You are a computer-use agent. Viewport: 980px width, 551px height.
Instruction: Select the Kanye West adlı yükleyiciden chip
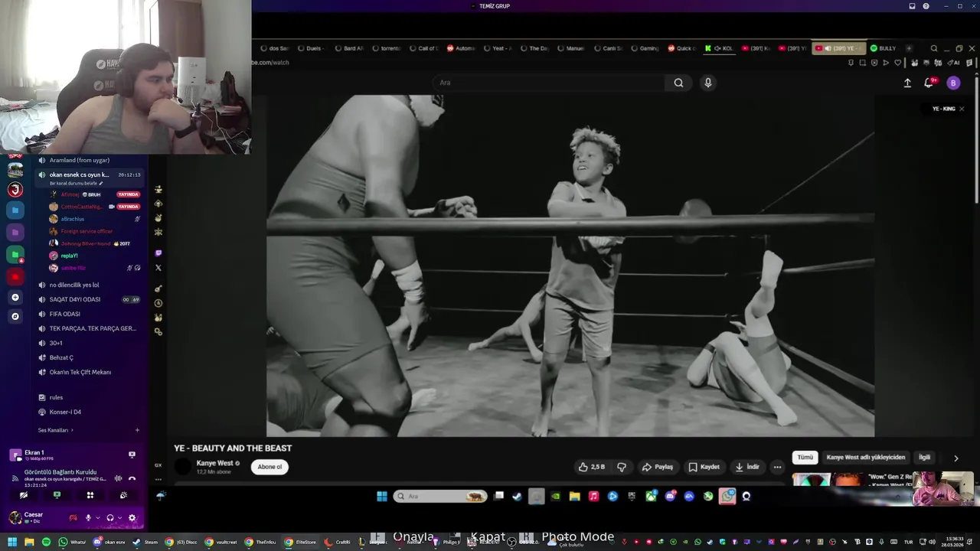(x=865, y=458)
